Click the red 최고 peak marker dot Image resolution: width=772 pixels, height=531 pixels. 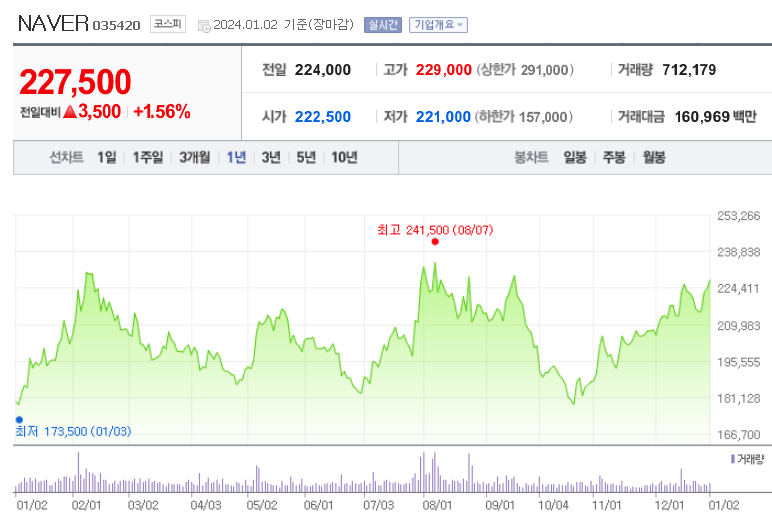click(x=435, y=241)
